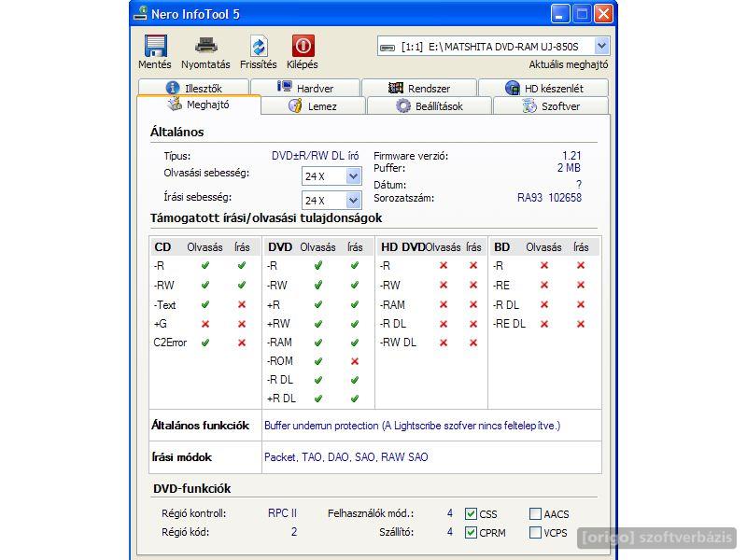
Task: Click the -RE DL row in BD column
Action: [x=509, y=324]
